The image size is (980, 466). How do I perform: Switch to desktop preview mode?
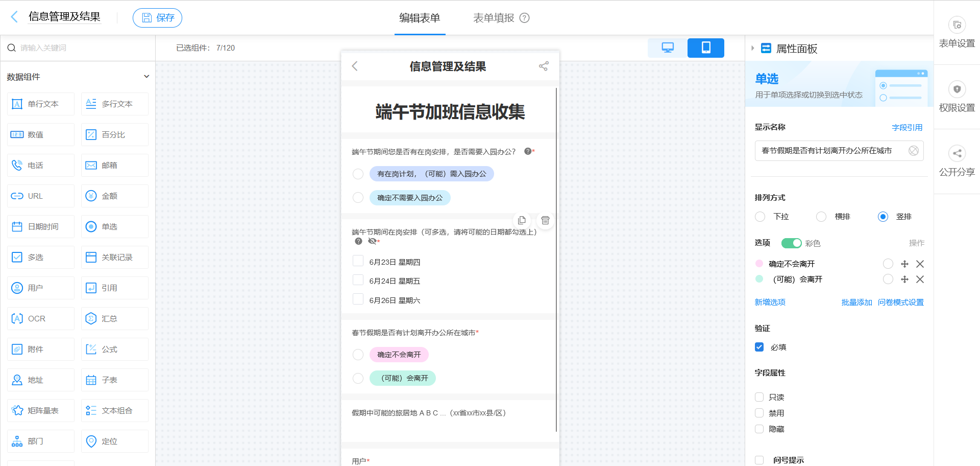tap(667, 48)
